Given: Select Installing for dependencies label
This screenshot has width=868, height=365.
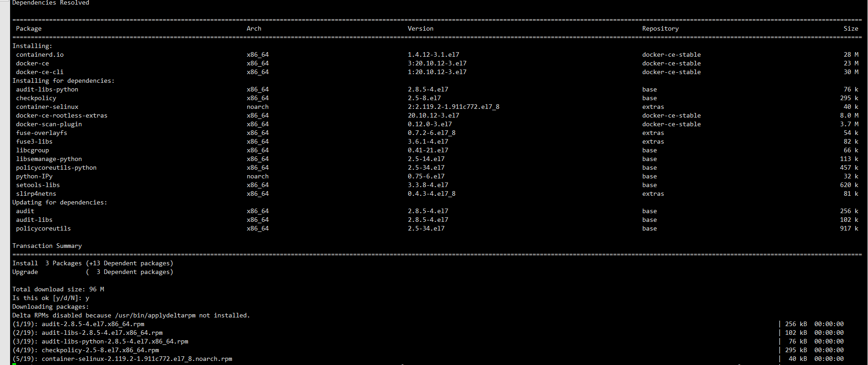Looking at the screenshot, I should pyautogui.click(x=64, y=81).
